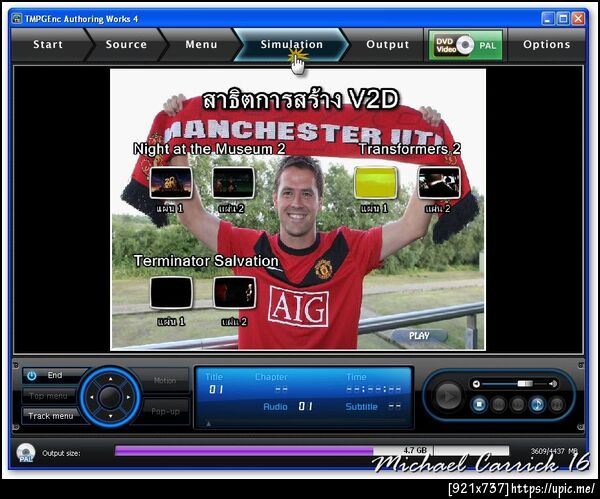Click the Motion button
600x499 pixels.
tap(165, 380)
